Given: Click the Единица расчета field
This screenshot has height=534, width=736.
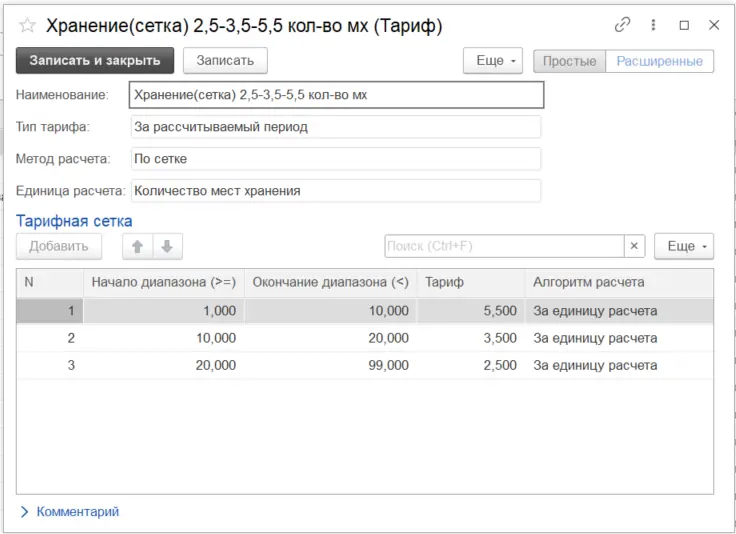Looking at the screenshot, I should (x=336, y=191).
